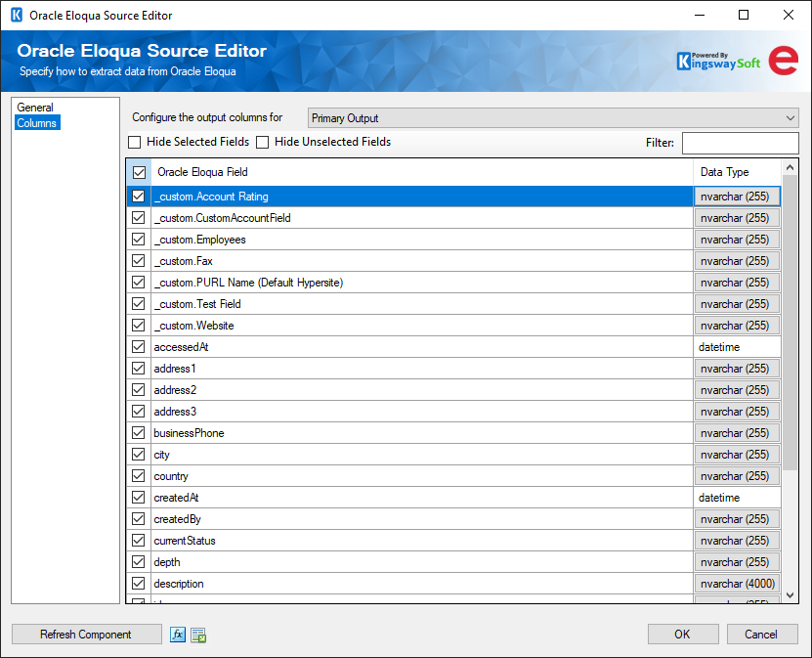Open data type for depth
The height and width of the screenshot is (658, 812).
click(737, 562)
